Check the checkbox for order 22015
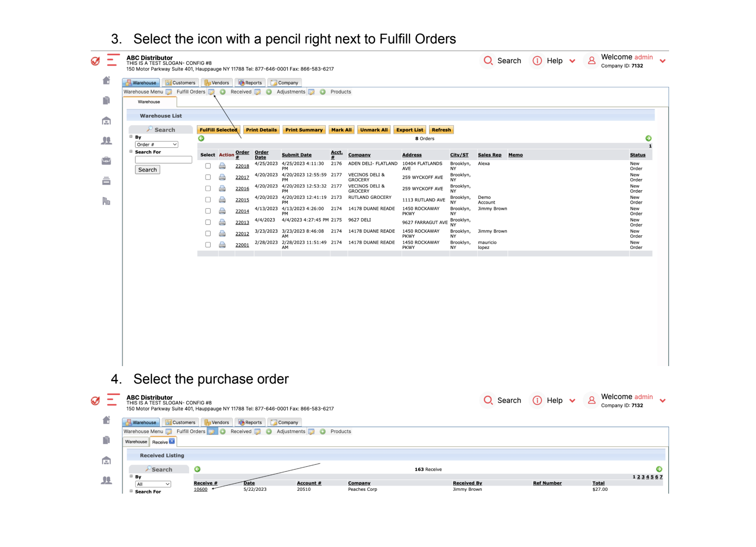Image resolution: width=756 pixels, height=547 pixels. (207, 200)
